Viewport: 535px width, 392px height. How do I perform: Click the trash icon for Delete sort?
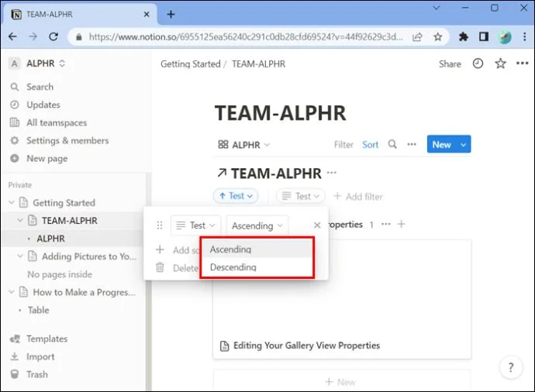pos(160,267)
